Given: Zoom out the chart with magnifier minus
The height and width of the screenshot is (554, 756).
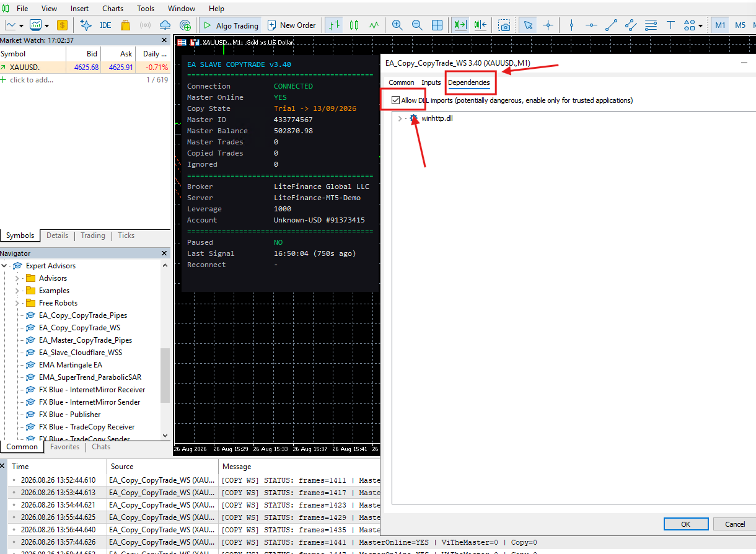Looking at the screenshot, I should coord(417,25).
